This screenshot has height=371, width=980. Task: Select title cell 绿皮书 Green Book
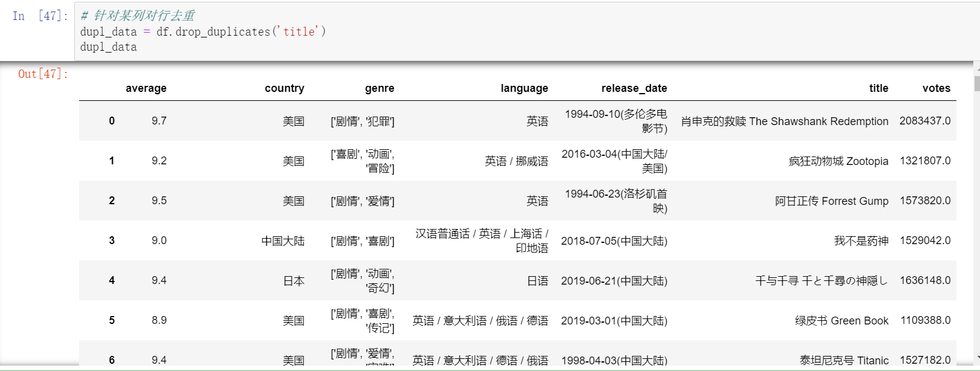842,321
